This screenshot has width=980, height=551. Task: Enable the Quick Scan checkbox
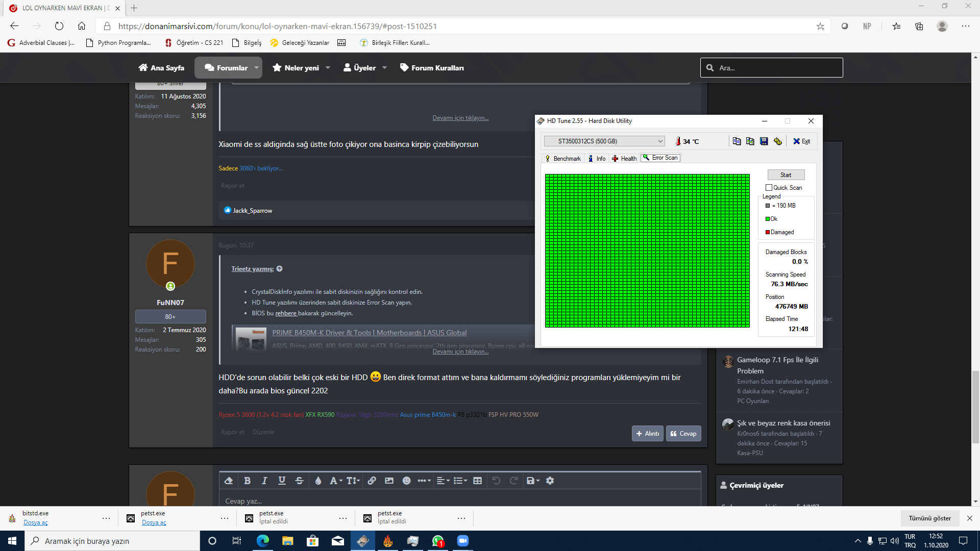769,188
